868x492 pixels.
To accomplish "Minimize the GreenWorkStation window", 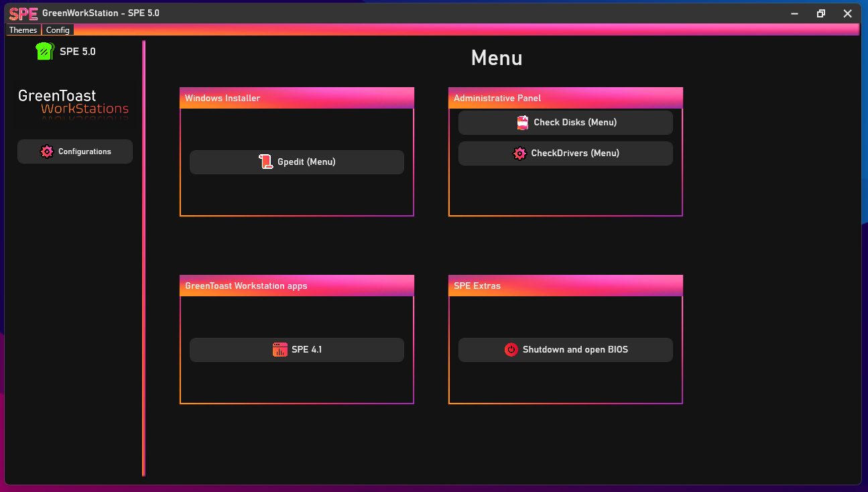I will tap(794, 13).
